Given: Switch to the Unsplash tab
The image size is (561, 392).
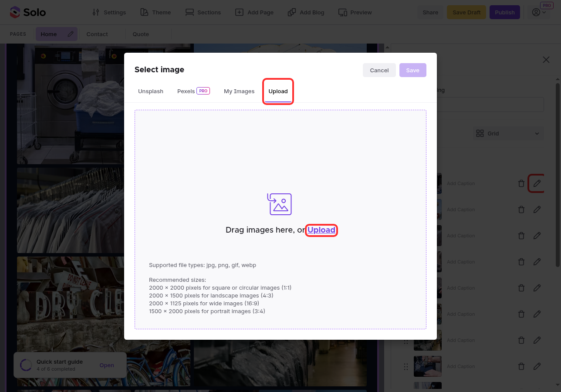Looking at the screenshot, I should click(x=151, y=91).
